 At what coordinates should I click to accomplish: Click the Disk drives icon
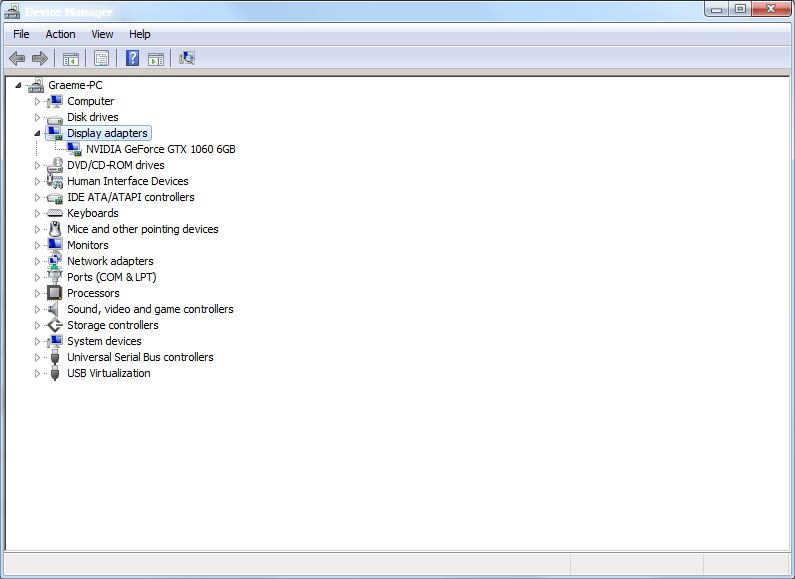(x=55, y=118)
